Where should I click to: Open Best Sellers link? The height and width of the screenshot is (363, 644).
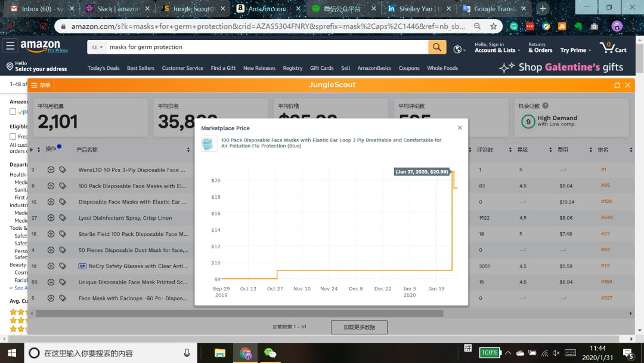(x=141, y=68)
